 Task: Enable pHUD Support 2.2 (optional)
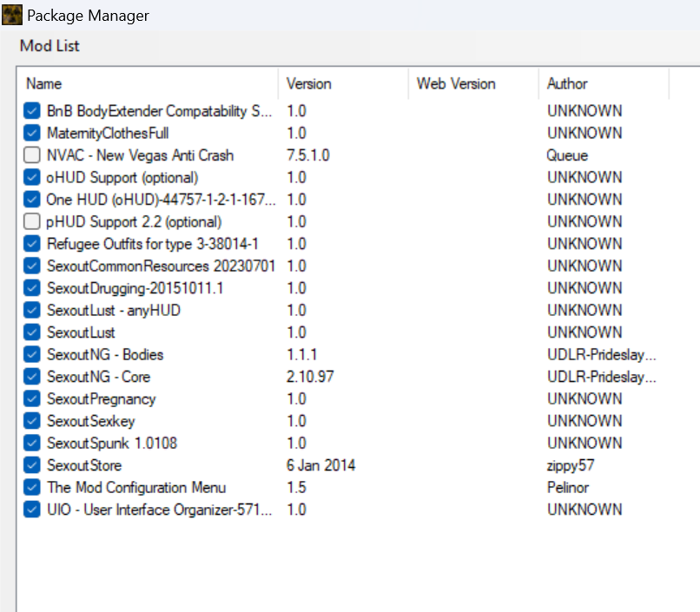pyautogui.click(x=31, y=221)
